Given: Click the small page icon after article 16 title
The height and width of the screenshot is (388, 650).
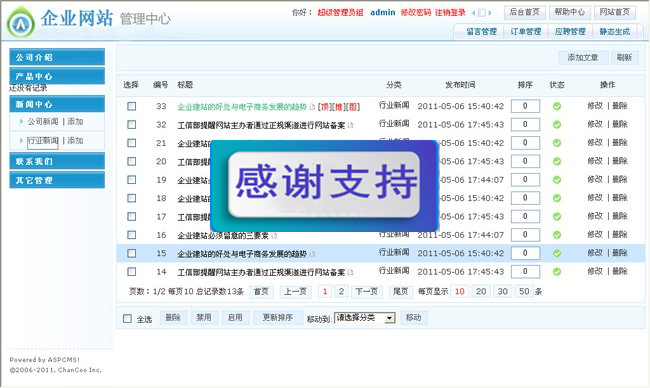Looking at the screenshot, I should 274,235.
